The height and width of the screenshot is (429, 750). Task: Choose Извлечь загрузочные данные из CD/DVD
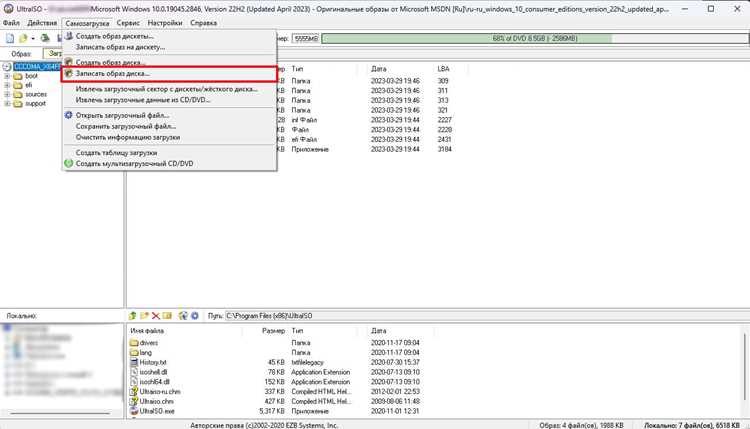(x=170, y=100)
